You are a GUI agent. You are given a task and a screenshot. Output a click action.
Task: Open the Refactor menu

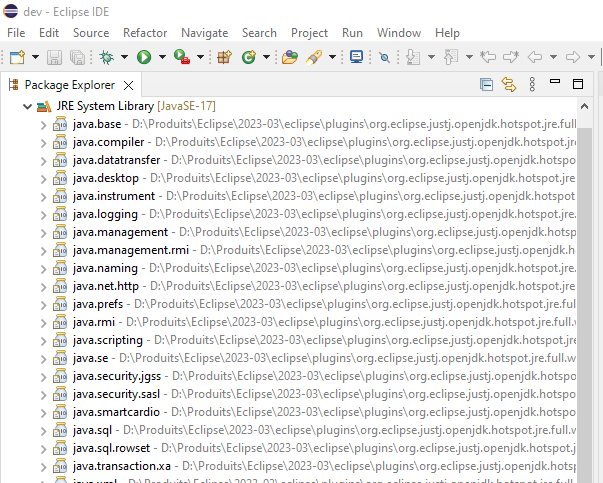[x=145, y=33]
